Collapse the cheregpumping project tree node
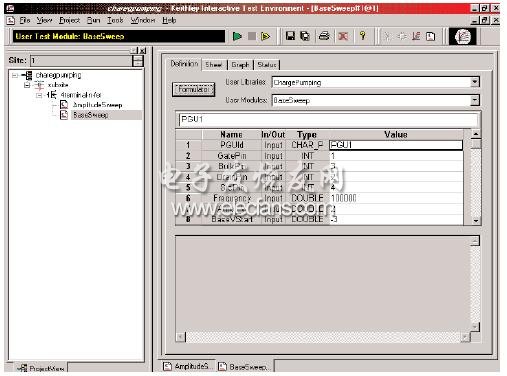The width and height of the screenshot is (507, 376). point(15,75)
